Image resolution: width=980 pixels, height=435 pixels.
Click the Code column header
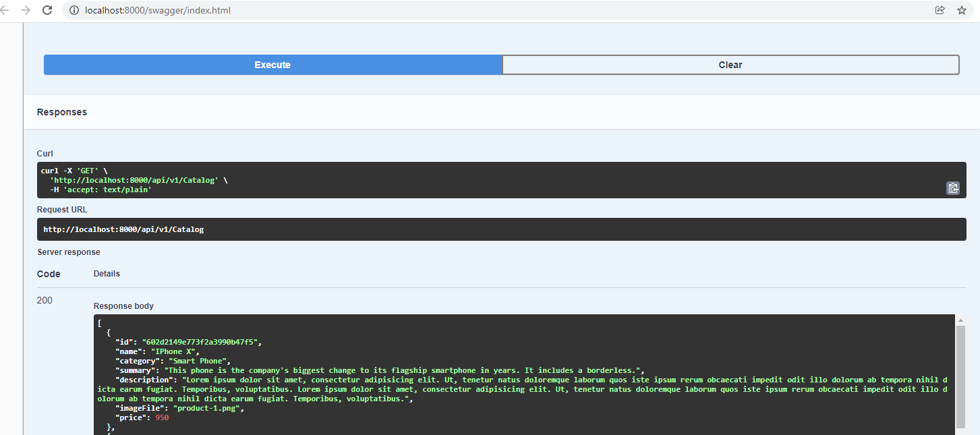pos(49,274)
